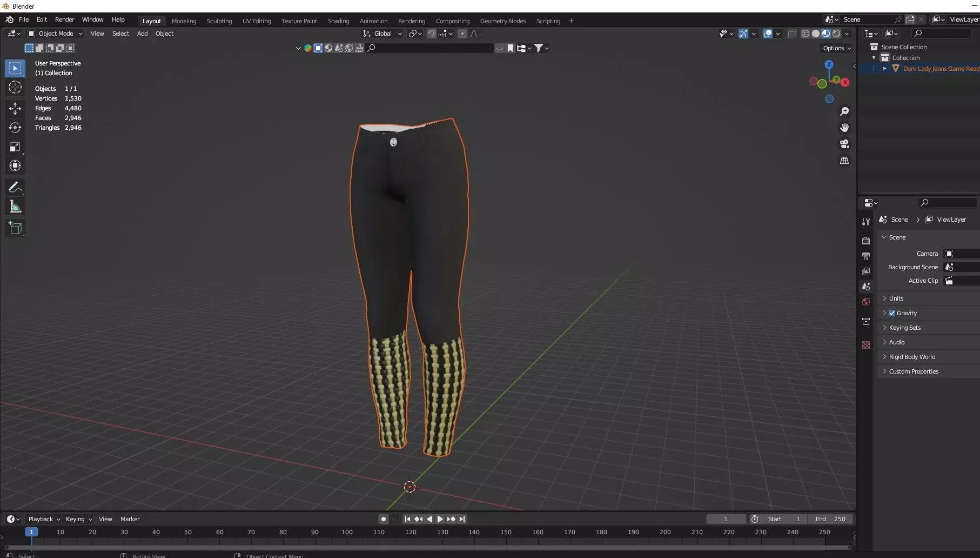
Task: Click the red X axis gizmo handle
Action: point(845,83)
